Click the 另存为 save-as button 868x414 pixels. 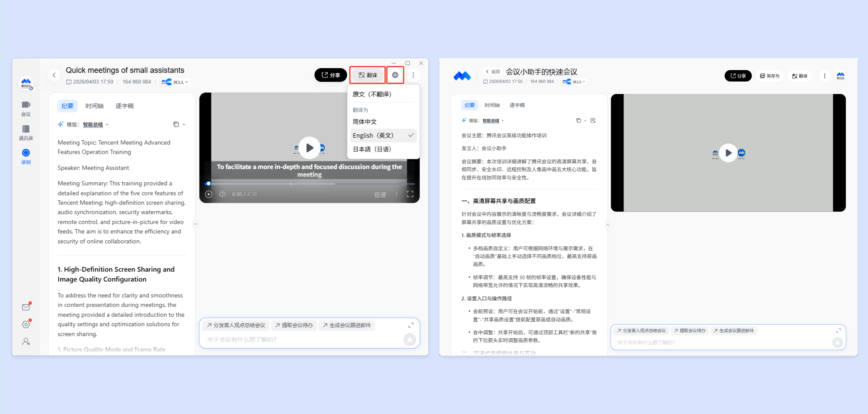pos(770,76)
